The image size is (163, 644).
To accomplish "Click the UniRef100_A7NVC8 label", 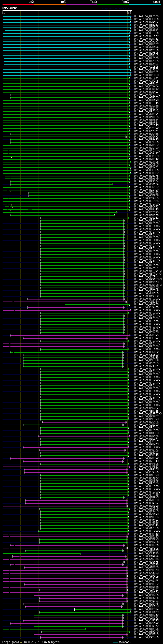I will pos(146,304).
